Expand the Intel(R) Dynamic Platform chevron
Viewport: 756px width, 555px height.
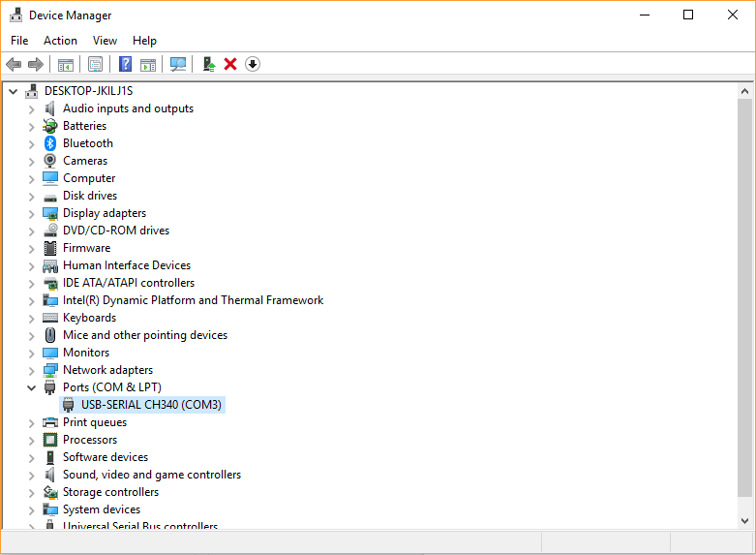point(31,300)
